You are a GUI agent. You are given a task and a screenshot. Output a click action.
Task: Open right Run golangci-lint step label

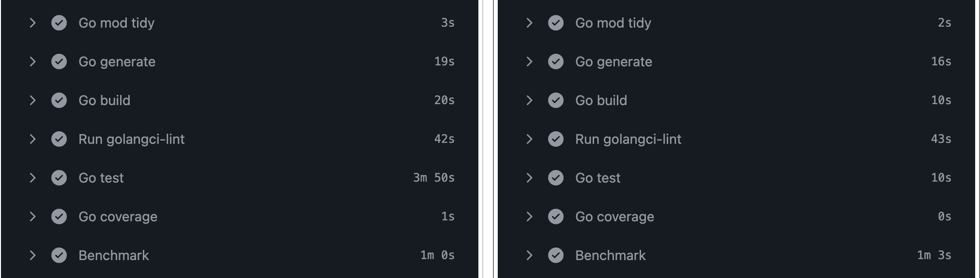point(628,139)
